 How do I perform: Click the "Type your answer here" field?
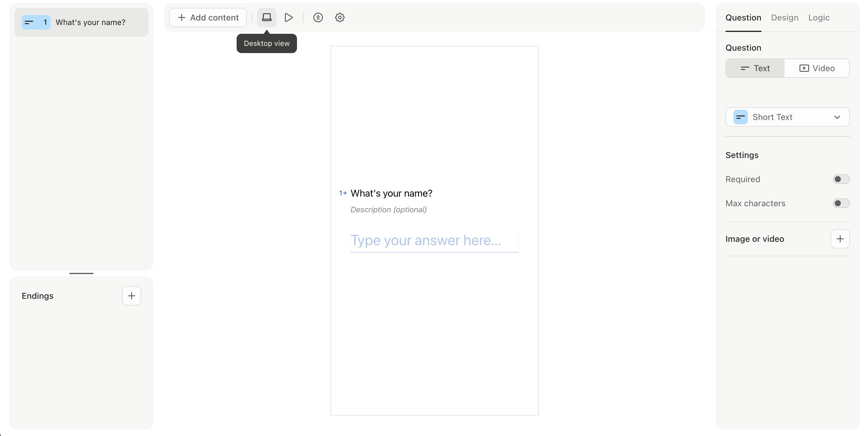pos(434,240)
